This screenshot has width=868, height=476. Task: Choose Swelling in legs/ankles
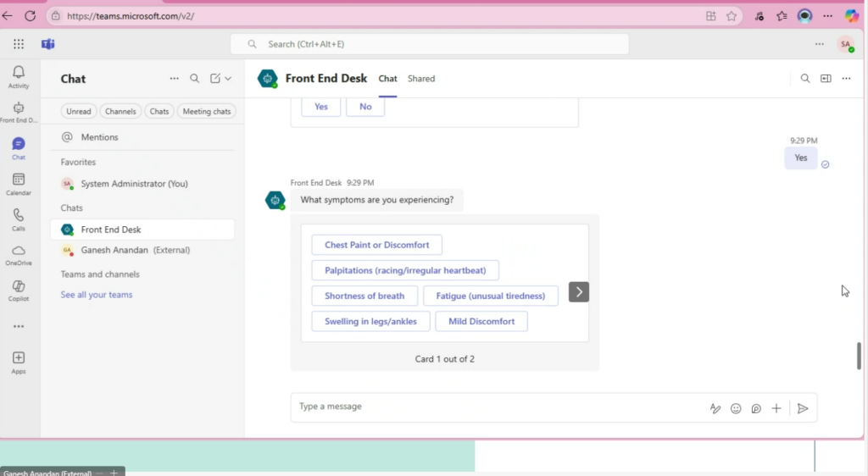370,321
